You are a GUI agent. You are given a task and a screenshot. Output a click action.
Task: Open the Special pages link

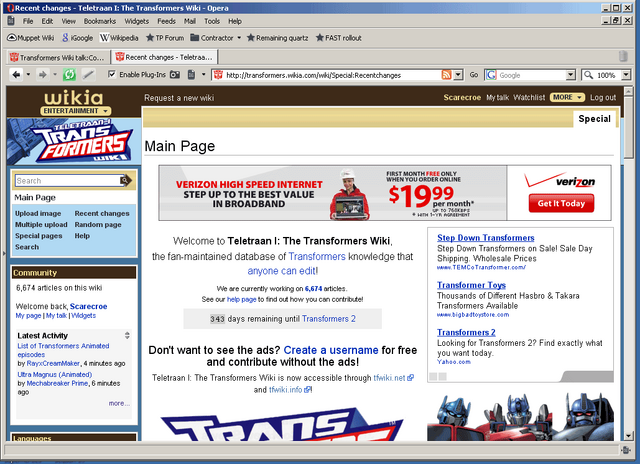click(38, 236)
